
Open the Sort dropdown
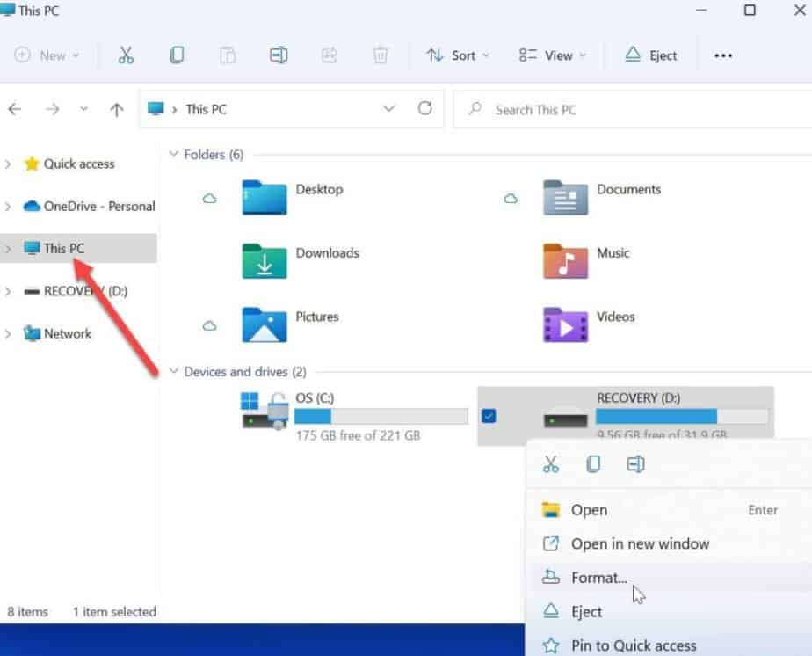click(x=458, y=55)
